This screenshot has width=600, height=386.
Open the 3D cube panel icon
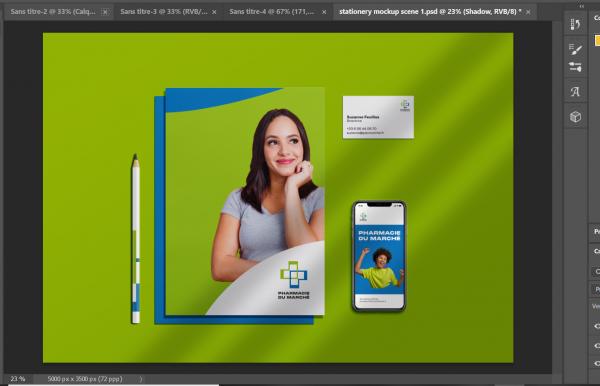tap(575, 116)
